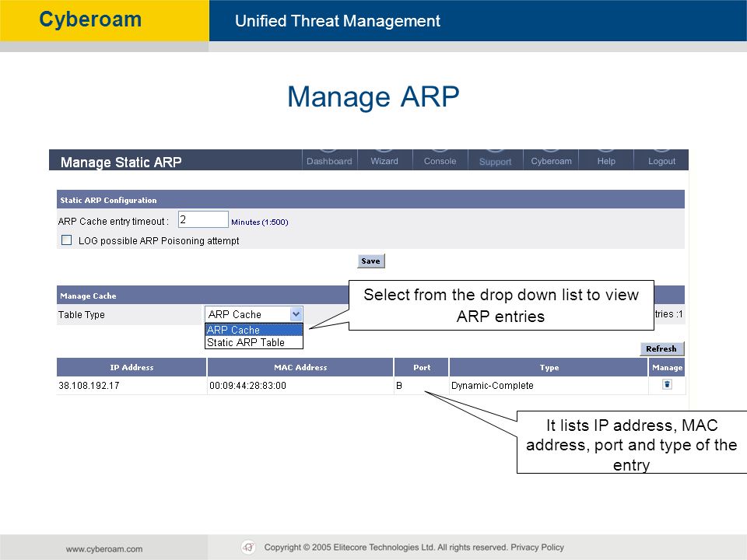747x560 pixels.
Task: Edit ARP Cache entry timeout field
Action: (x=203, y=219)
